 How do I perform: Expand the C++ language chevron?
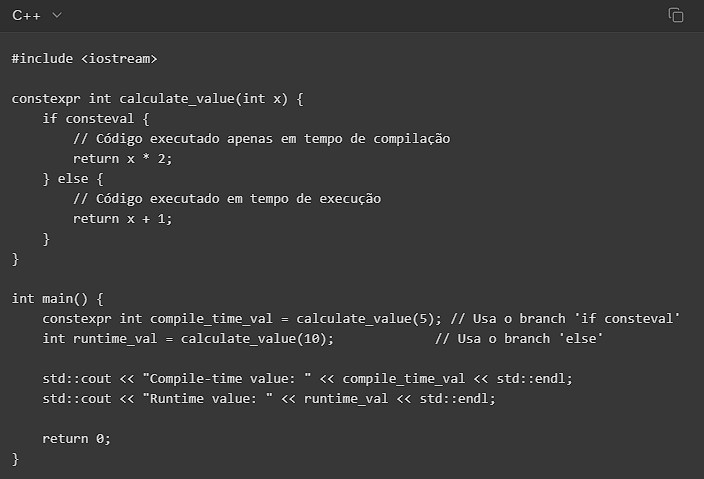pyautogui.click(x=56, y=15)
